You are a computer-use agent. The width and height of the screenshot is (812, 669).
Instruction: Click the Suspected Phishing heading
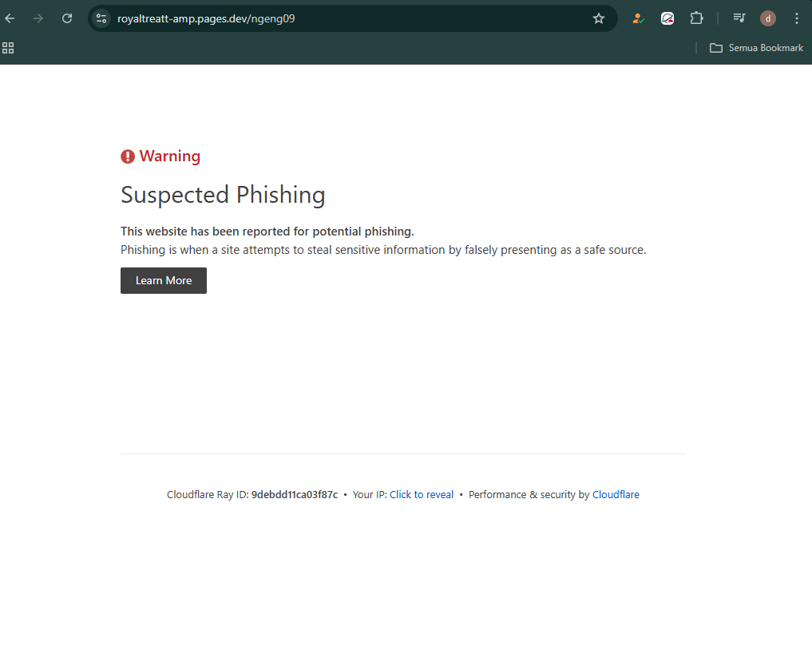(224, 196)
